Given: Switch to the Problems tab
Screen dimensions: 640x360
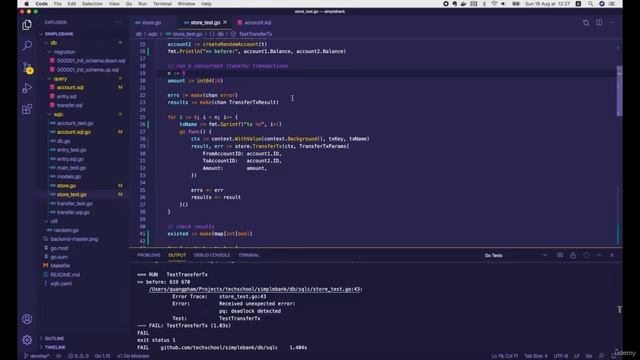Looking at the screenshot, I should click(149, 255).
